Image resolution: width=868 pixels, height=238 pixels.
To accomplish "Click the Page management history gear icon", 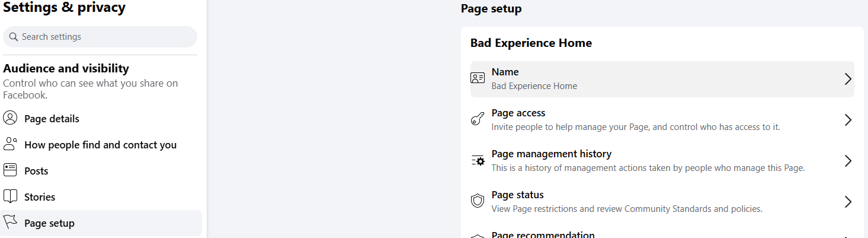I will pos(478,161).
